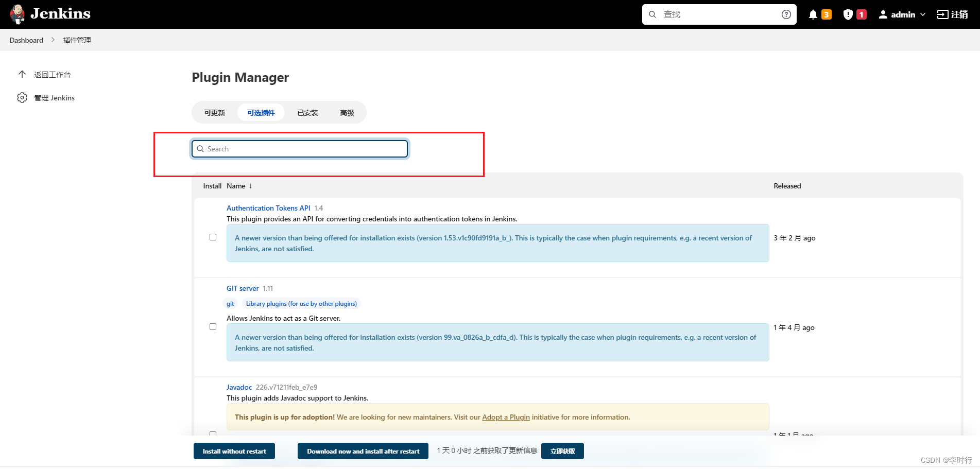Click the '3 年 2 月 ago' release date
The image size is (980, 469).
point(795,238)
